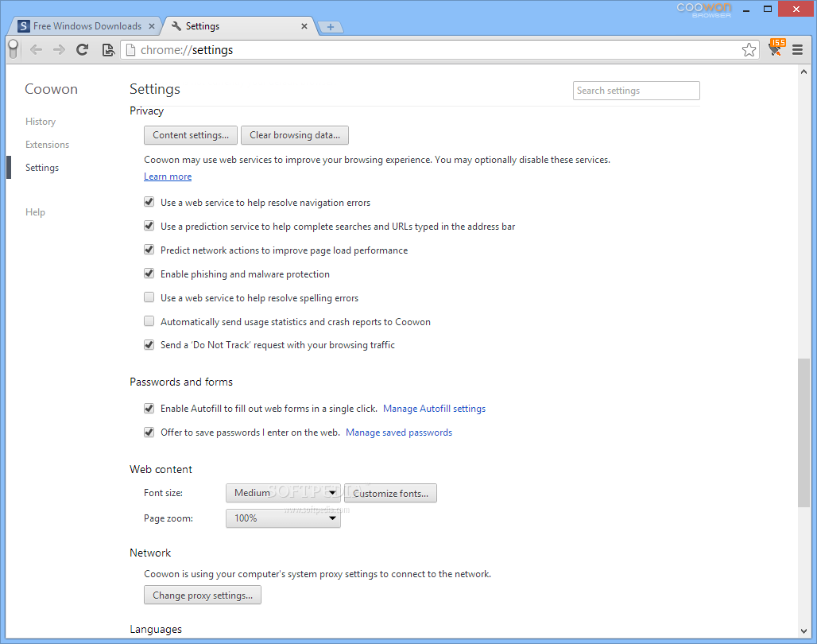Click the back navigation arrow
817x644 pixels.
tap(36, 50)
